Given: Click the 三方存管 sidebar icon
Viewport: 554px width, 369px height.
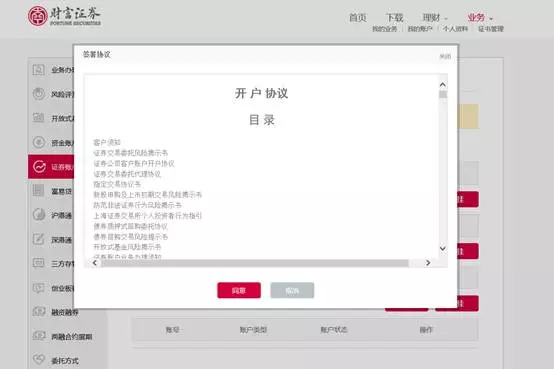Looking at the screenshot, I should coord(39,263).
